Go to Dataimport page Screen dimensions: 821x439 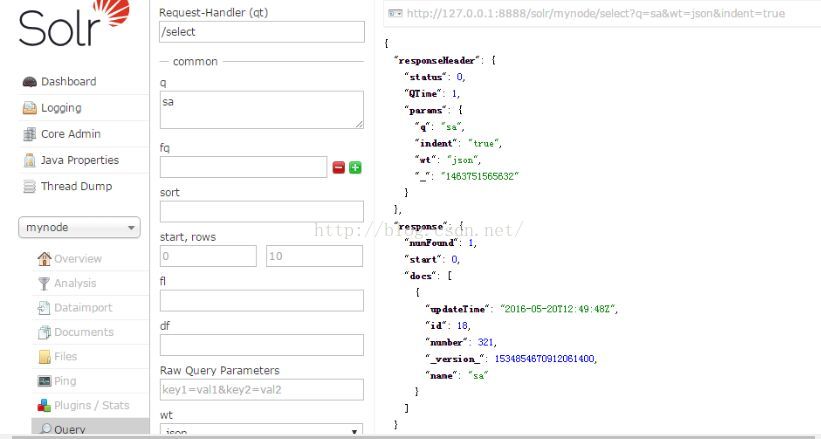[x=82, y=308]
